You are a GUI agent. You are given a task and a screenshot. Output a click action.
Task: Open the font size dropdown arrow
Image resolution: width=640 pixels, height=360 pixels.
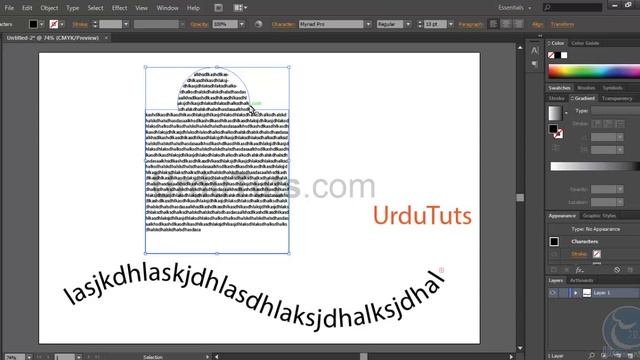tap(451, 24)
